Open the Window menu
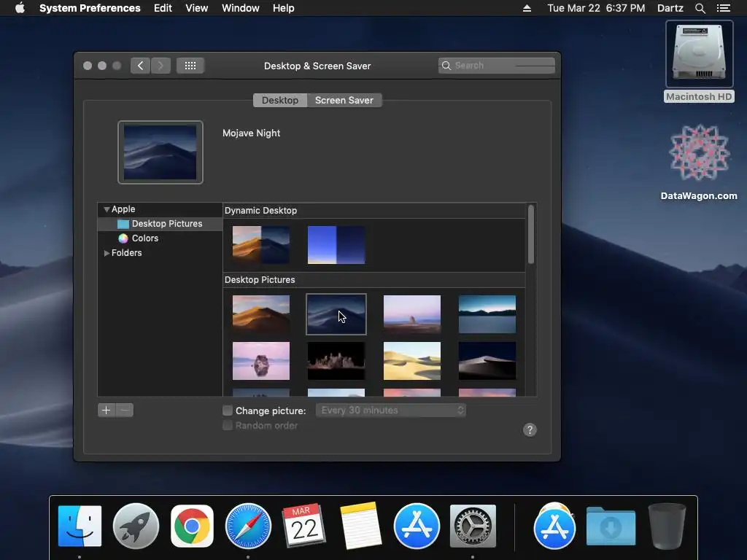 pyautogui.click(x=241, y=8)
